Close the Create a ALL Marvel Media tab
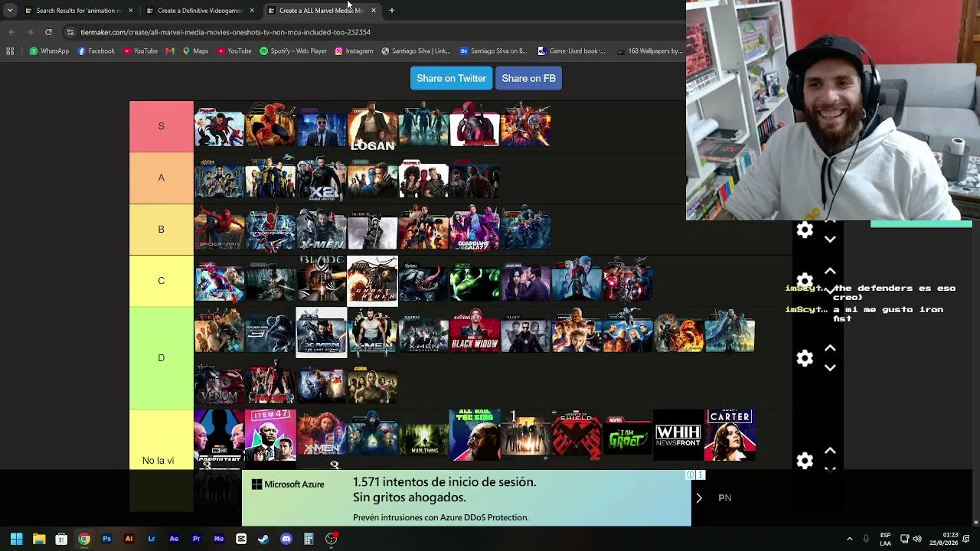 point(373,11)
